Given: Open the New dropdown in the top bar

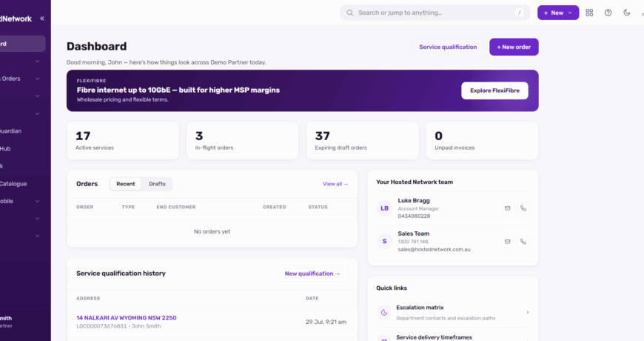Looking at the screenshot, I should 558,13.
